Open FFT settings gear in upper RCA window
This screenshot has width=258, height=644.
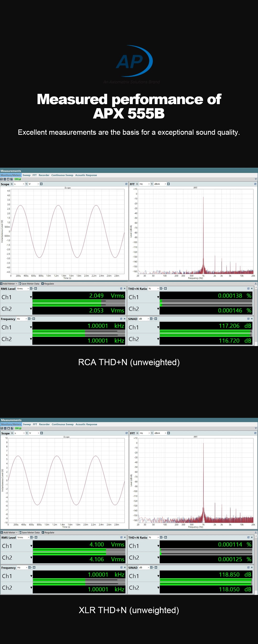168,184
